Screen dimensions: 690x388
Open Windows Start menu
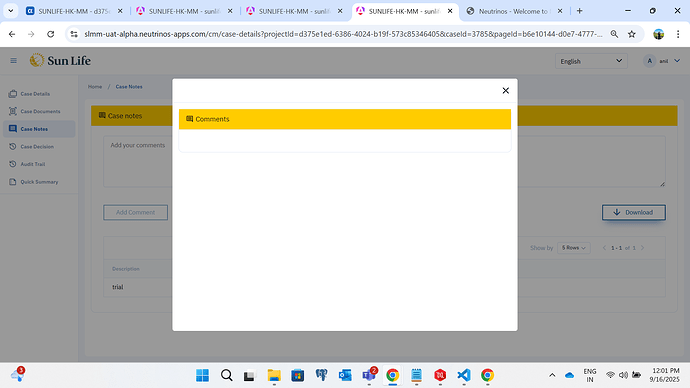click(x=202, y=375)
